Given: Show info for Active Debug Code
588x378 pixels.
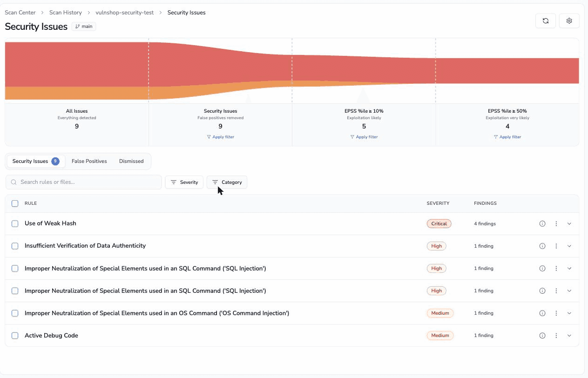Looking at the screenshot, I should click(542, 336).
